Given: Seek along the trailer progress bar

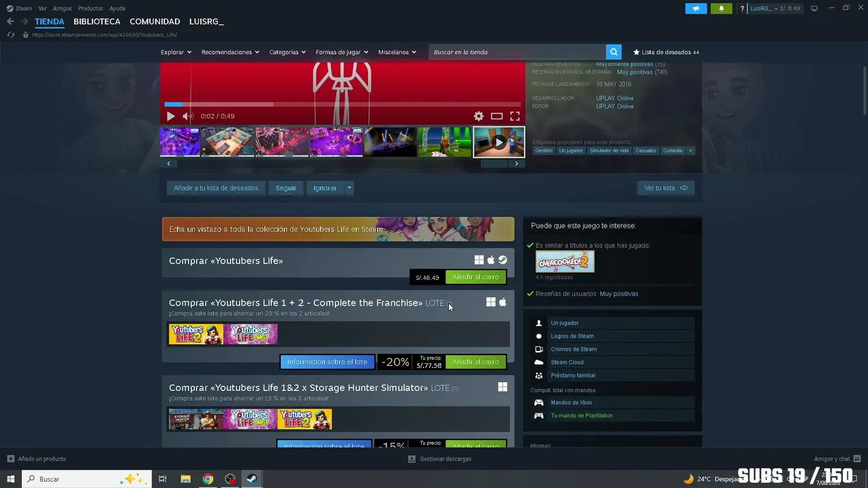Looking at the screenshot, I should 342,104.
